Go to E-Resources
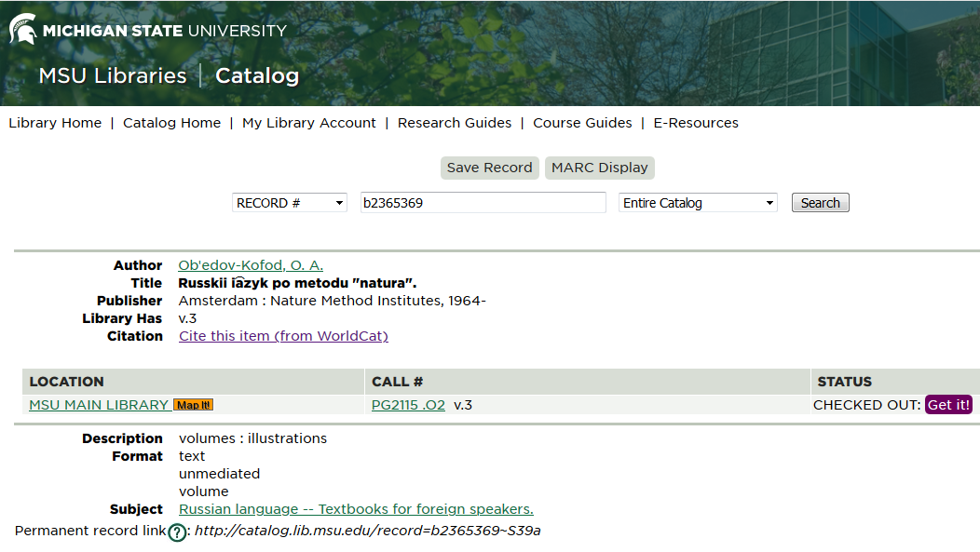This screenshot has width=980, height=552. (696, 123)
